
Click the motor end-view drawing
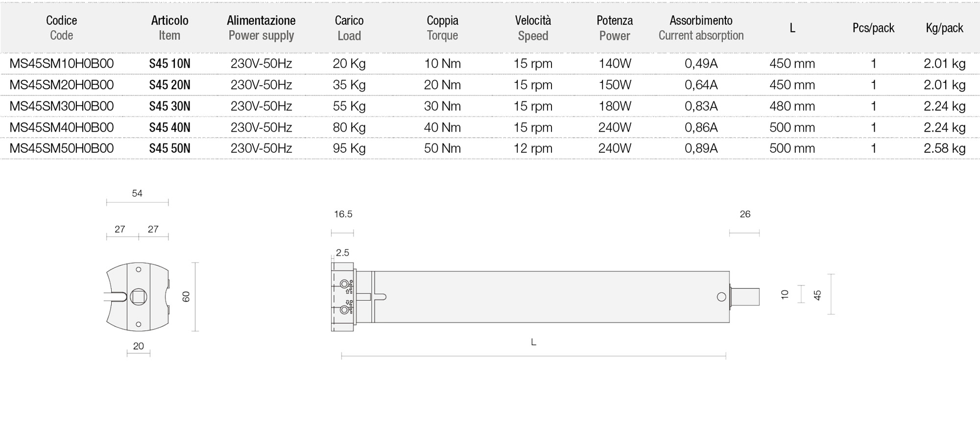tap(138, 297)
